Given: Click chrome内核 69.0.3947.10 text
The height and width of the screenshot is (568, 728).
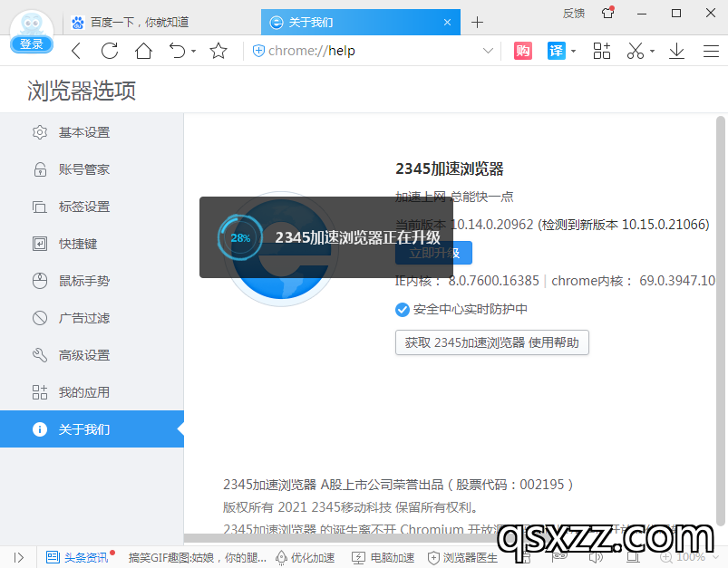Looking at the screenshot, I should coord(634,281).
